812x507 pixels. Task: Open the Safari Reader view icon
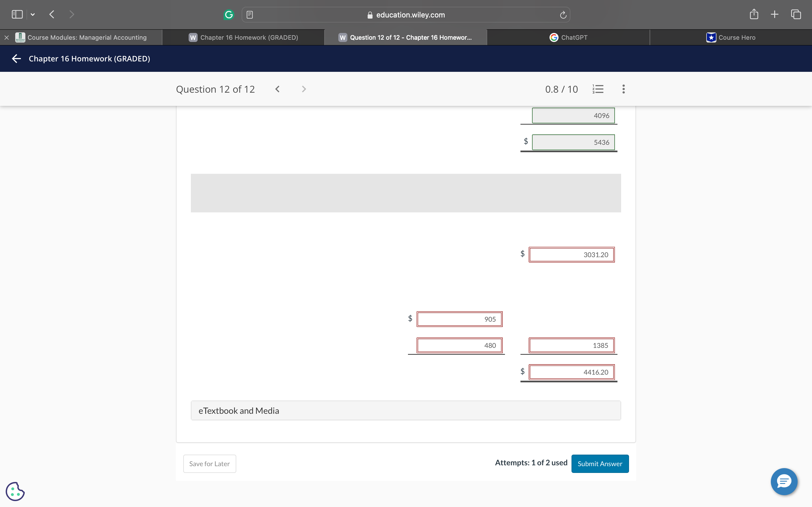(250, 15)
